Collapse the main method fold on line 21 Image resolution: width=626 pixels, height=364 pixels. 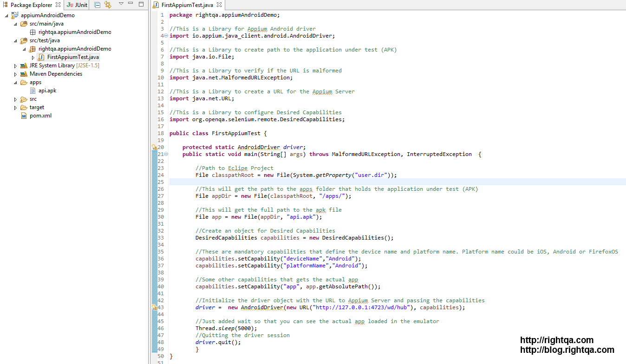coord(166,154)
